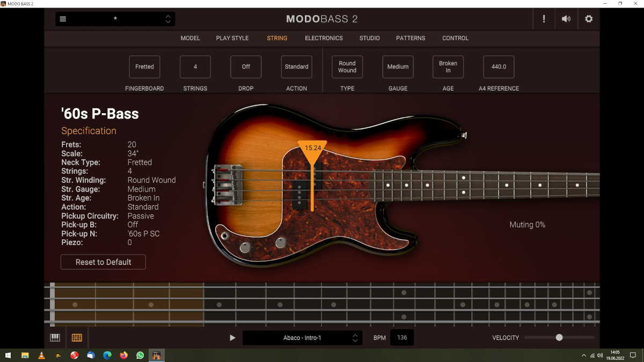Toggle the speaker audio icon in header
Screen dimensions: 644x362
[x=566, y=19]
